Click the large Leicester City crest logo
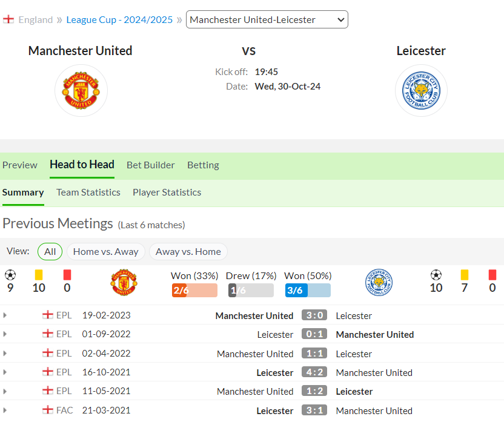 coord(421,91)
